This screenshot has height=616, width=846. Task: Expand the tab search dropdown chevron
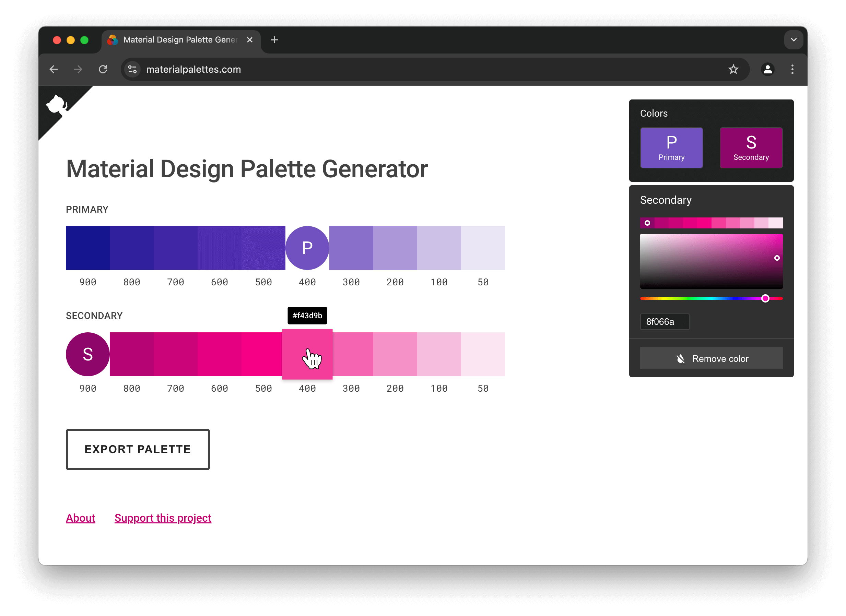click(x=794, y=40)
